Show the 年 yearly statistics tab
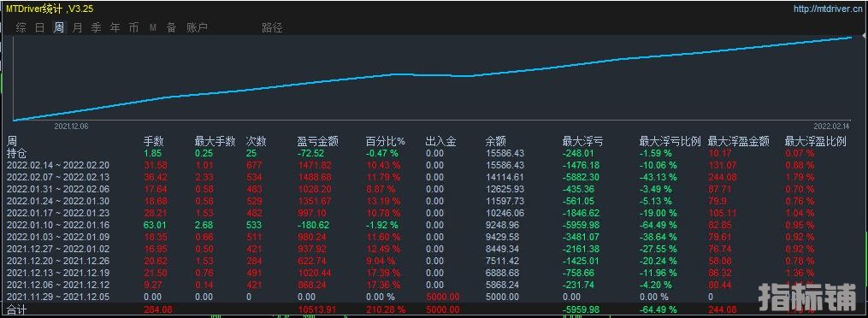868x318 pixels. pos(115,27)
